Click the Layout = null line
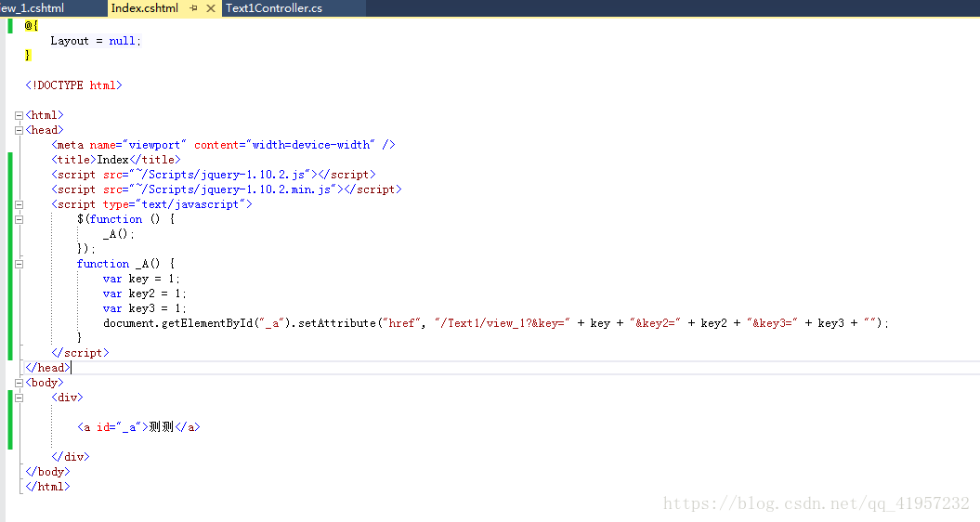980x522 pixels. 96,41
